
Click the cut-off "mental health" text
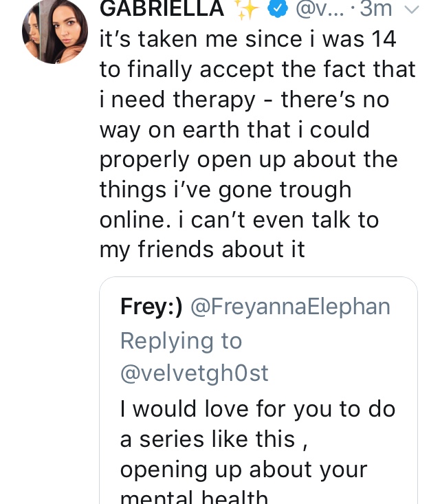tap(194, 497)
